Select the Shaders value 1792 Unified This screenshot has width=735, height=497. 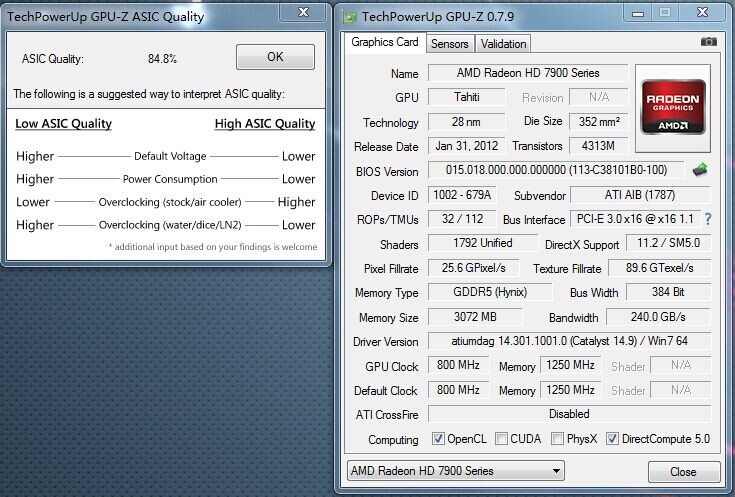click(483, 243)
